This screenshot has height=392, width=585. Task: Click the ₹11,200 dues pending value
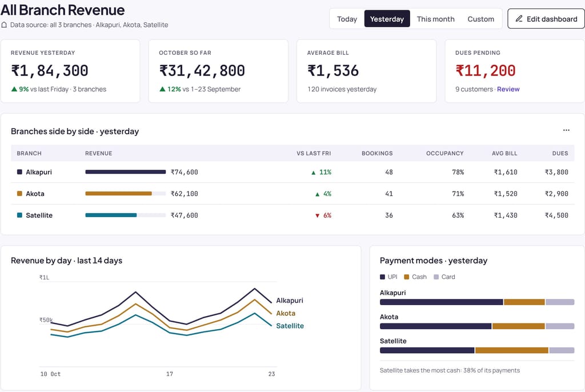click(x=486, y=71)
